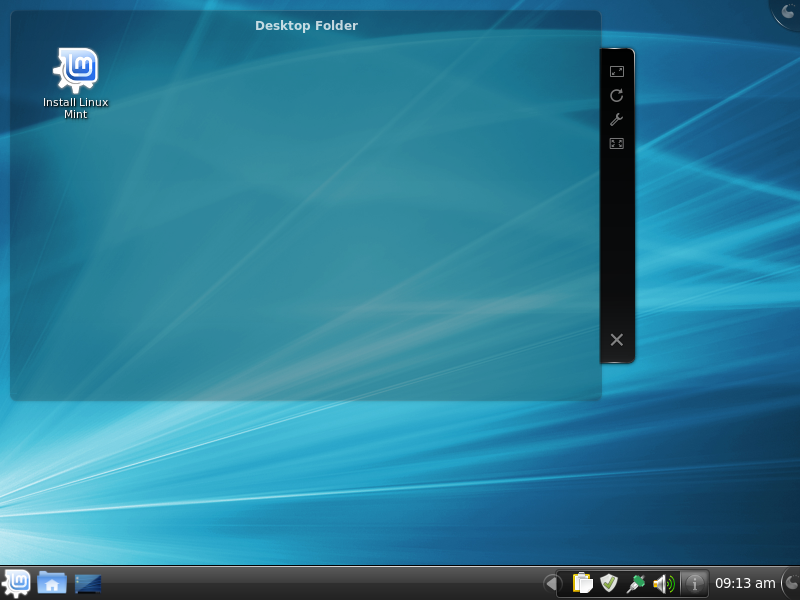Open the desktop toolbox in the top-right corner
The height and width of the screenshot is (600, 800).
(x=787, y=11)
